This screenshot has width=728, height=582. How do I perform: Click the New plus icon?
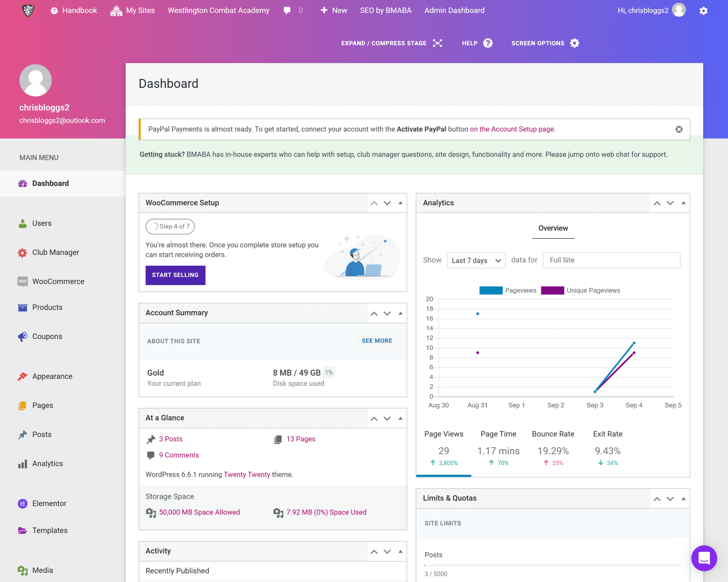(x=324, y=10)
